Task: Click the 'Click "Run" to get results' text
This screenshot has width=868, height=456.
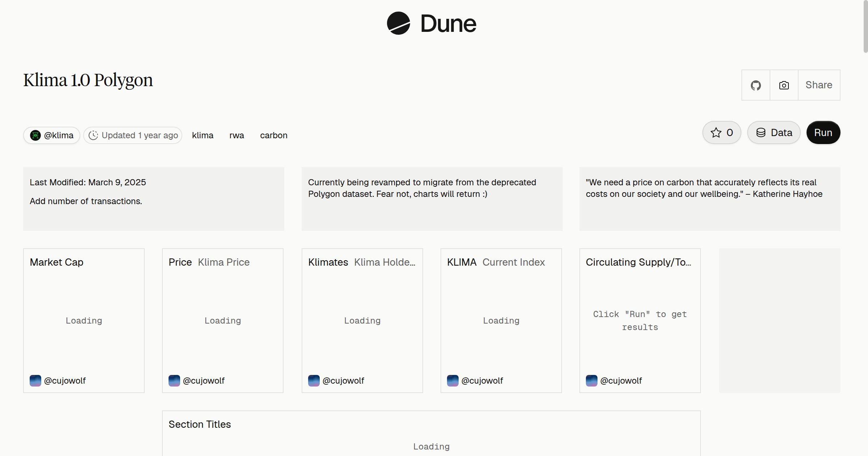Action: click(640, 321)
